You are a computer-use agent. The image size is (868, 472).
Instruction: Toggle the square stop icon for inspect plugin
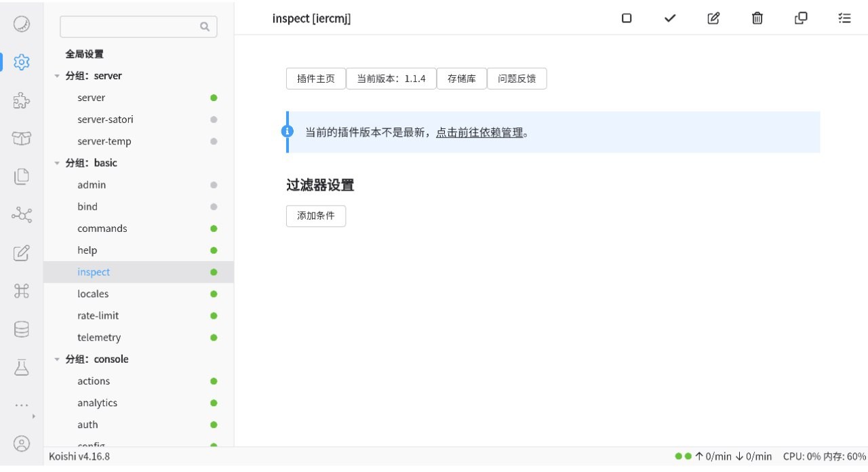[x=627, y=18]
